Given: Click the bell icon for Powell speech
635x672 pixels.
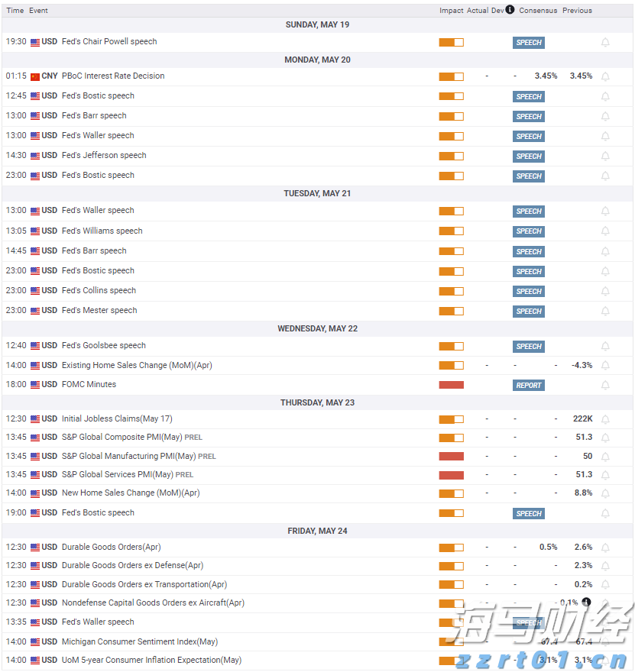Looking at the screenshot, I should coord(605,43).
